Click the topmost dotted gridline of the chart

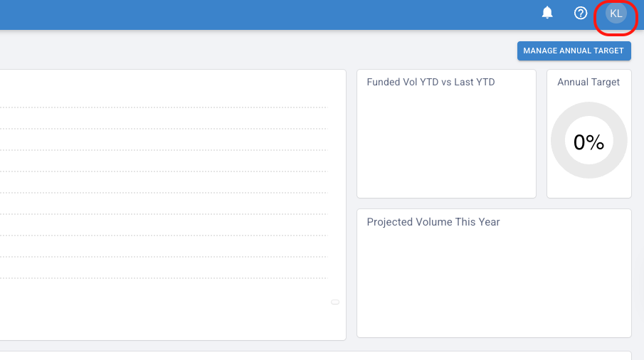pyautogui.click(x=164, y=107)
